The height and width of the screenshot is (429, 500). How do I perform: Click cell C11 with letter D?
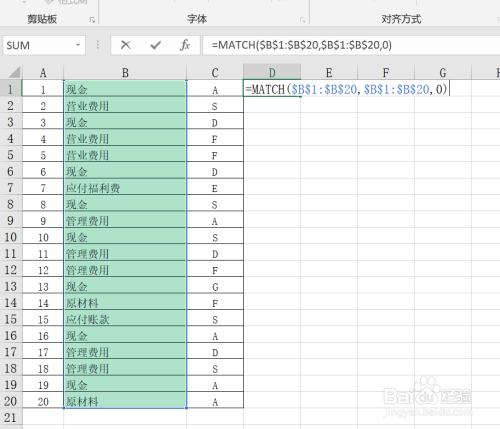(x=215, y=253)
